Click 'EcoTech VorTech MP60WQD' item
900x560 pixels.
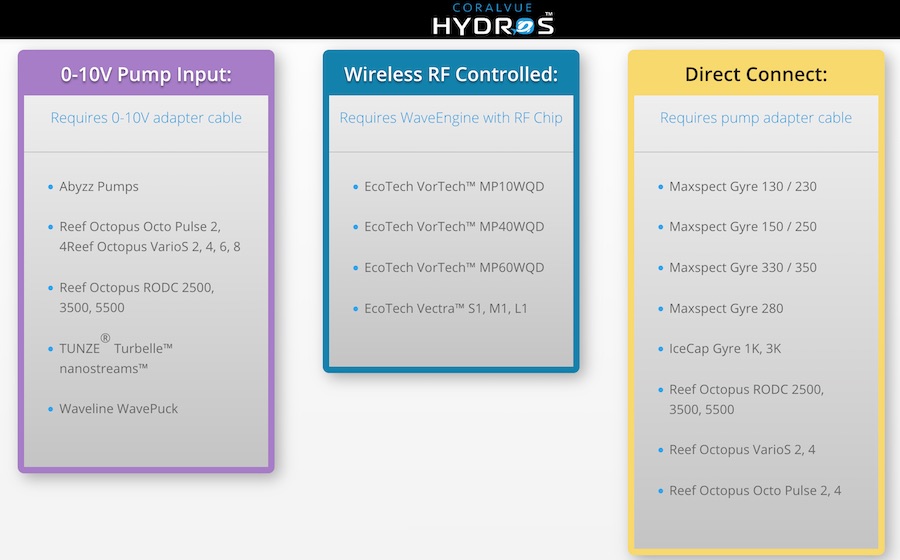[x=454, y=267]
